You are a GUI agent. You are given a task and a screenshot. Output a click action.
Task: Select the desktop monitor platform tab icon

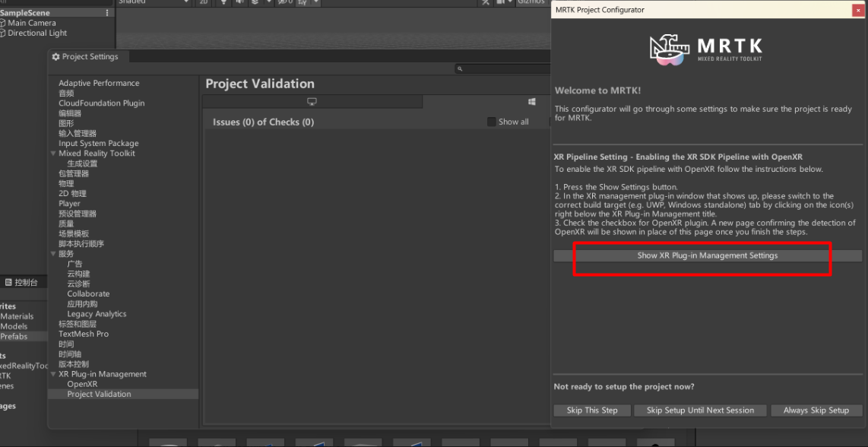coord(312,102)
